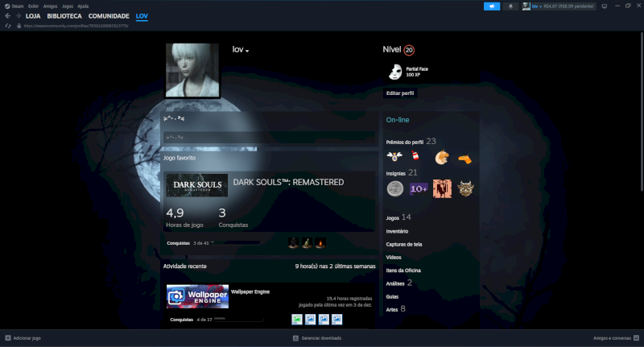Screen dimensions: 644x347
Task: Click the Gerenciar downloads icon
Action: point(295,338)
